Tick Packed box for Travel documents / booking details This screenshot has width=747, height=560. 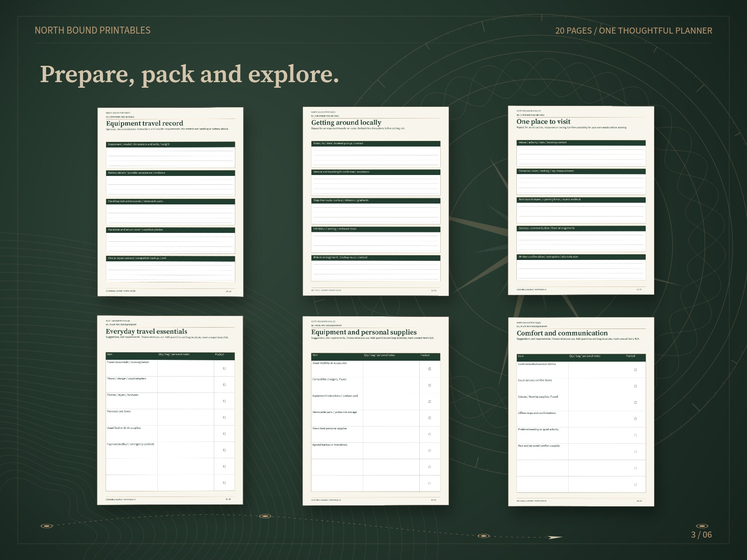(224, 368)
